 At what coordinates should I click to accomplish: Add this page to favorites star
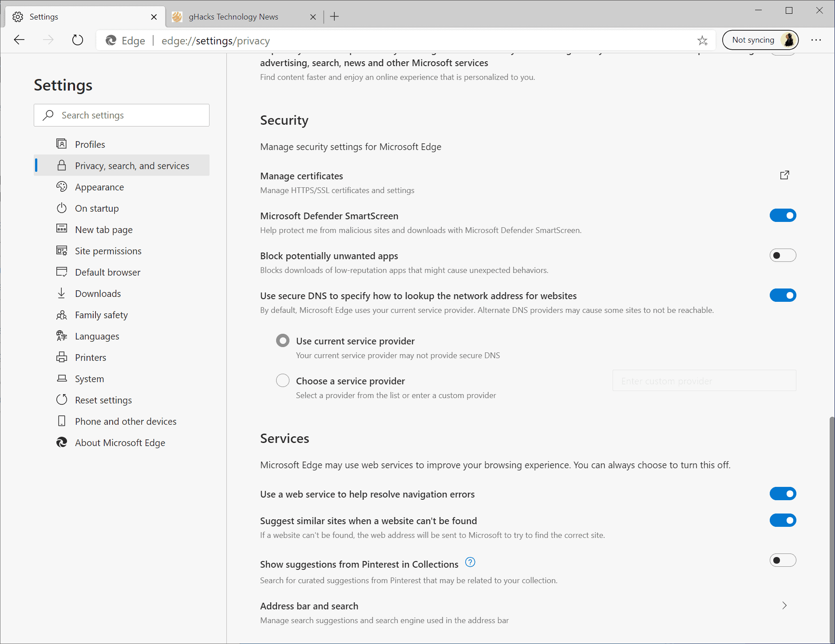702,41
